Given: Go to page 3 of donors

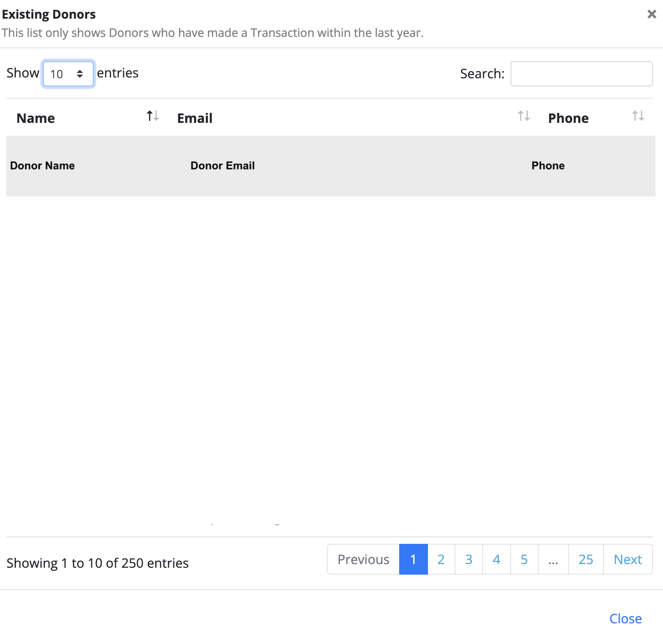Looking at the screenshot, I should [x=468, y=559].
